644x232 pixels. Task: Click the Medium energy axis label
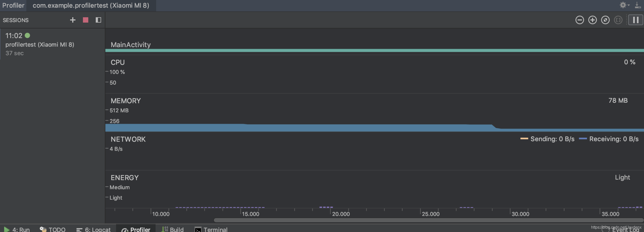119,187
